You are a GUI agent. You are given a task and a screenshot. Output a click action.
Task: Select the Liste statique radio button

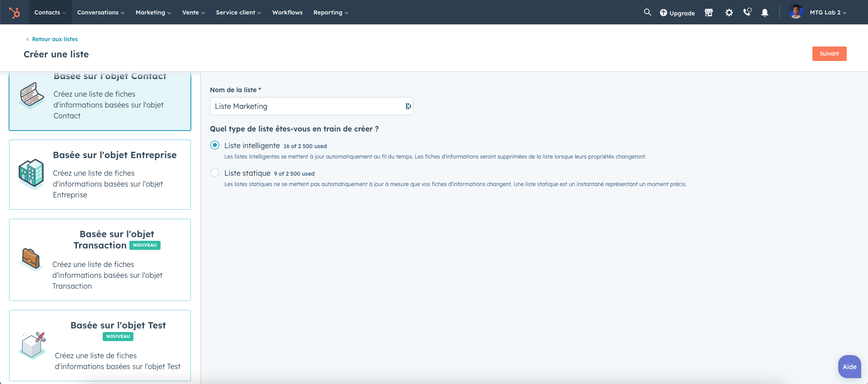[215, 173]
